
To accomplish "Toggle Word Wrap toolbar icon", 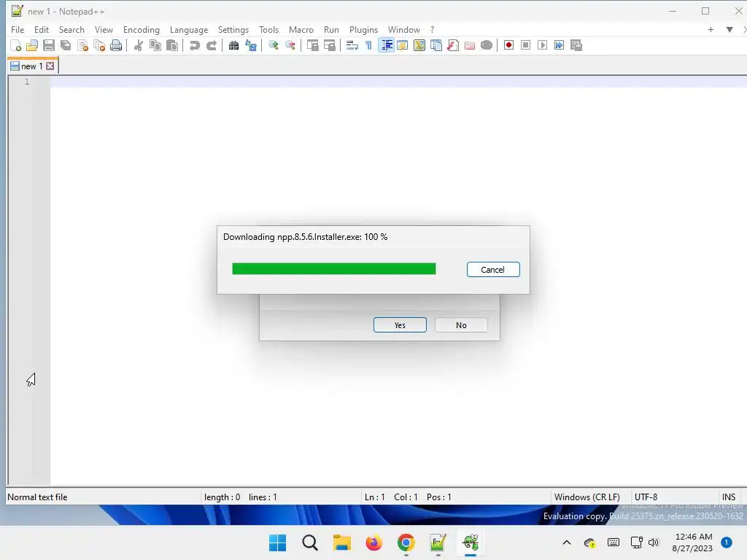I will click(x=352, y=45).
